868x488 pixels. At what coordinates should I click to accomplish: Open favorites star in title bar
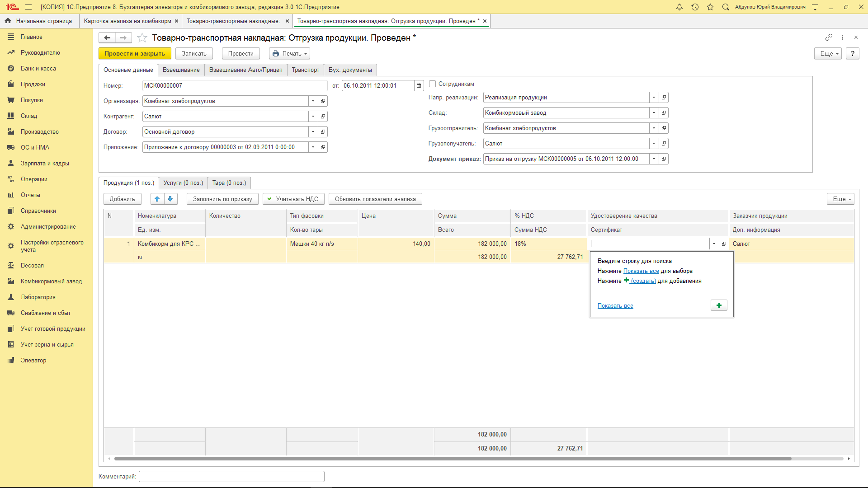[710, 7]
